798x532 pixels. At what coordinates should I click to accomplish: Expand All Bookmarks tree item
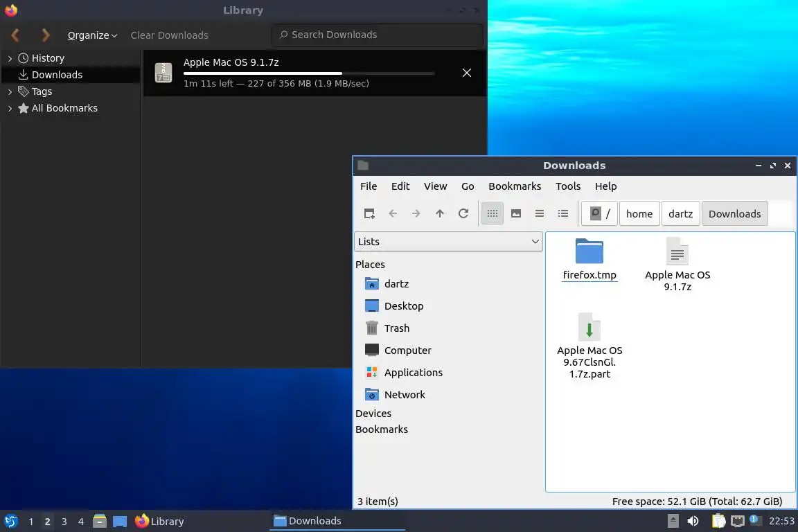(x=10, y=109)
